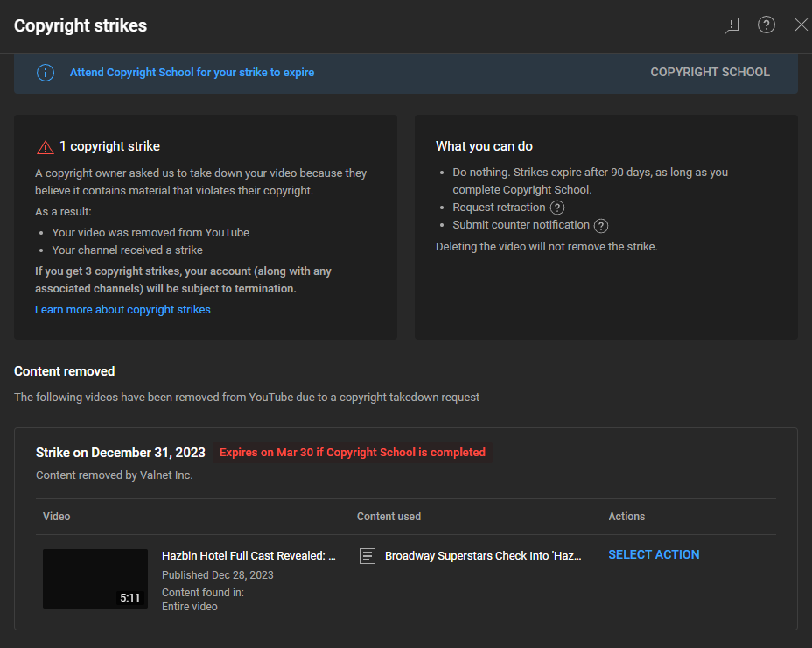Click the What you can do heading
Screen dimensions: 812x648
[x=484, y=146]
